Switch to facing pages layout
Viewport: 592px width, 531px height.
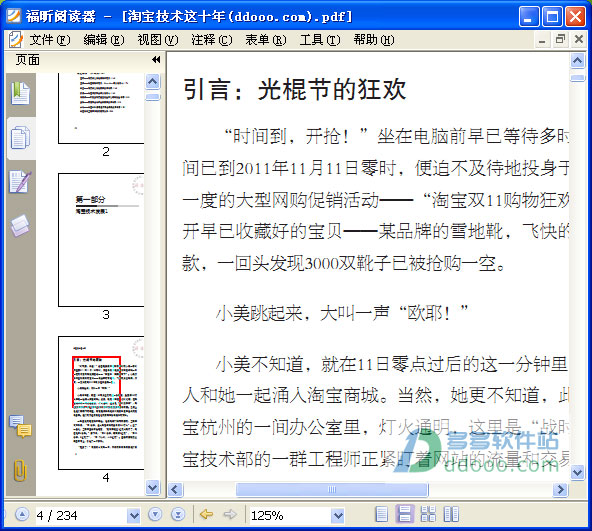click(451, 514)
